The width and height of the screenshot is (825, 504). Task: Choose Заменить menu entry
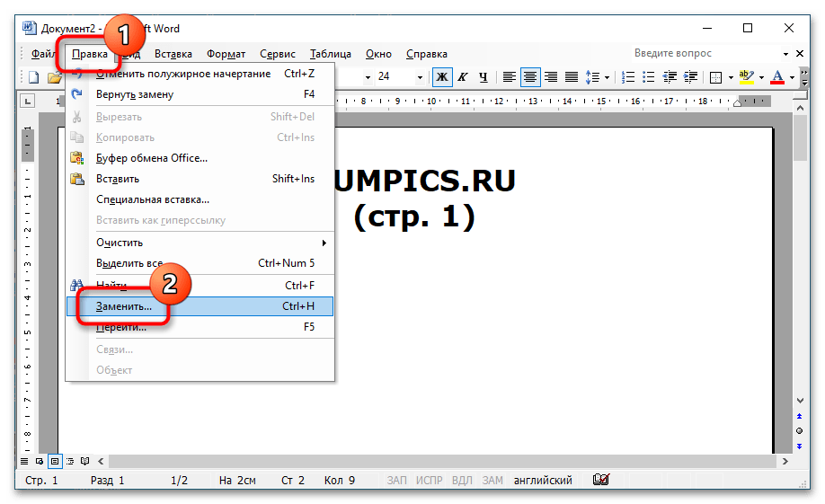[x=200, y=306]
